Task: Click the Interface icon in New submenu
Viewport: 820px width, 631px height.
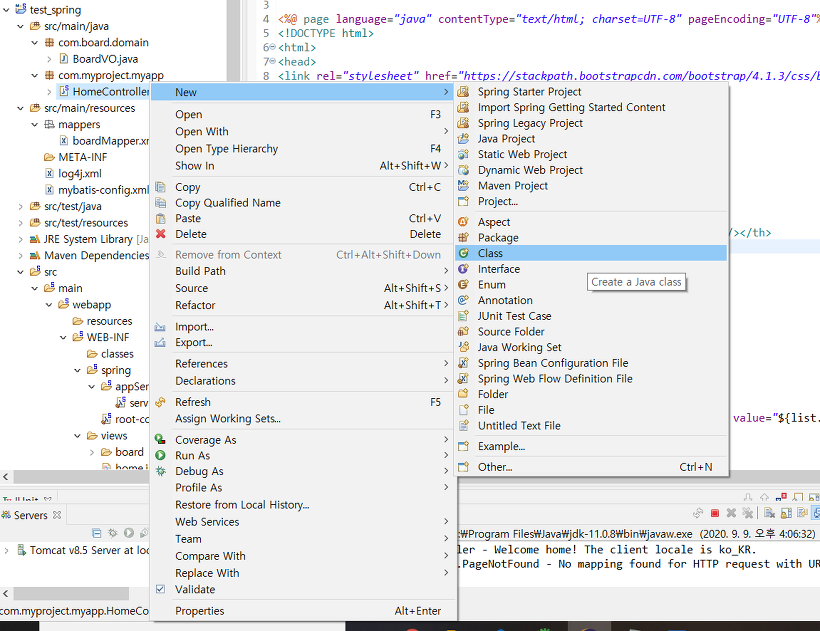Action: point(463,269)
